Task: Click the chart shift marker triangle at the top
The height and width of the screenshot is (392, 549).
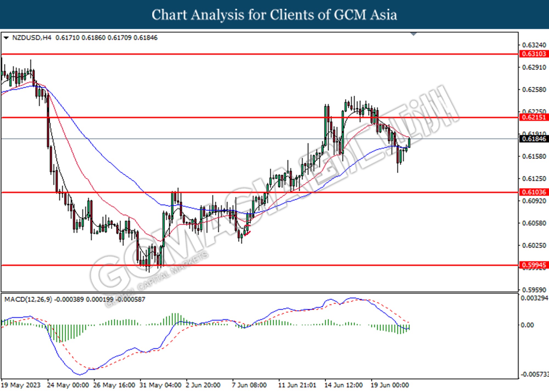Action: click(413, 34)
